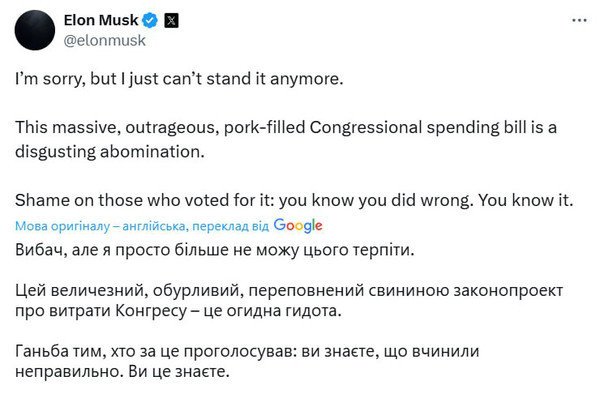Click the black X affiliation badge

171,20
